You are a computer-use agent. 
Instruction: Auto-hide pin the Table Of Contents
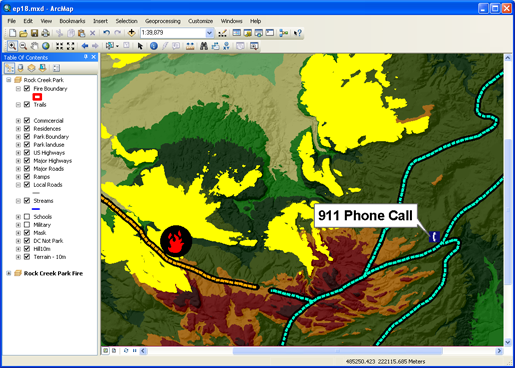[86, 57]
